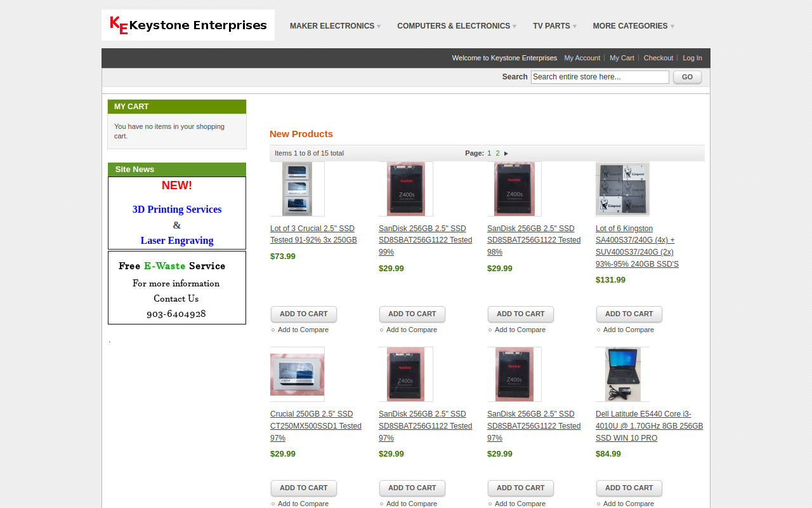Click the Keystone Enterprises logo
Screen dimensions: 812x508
coord(188,25)
